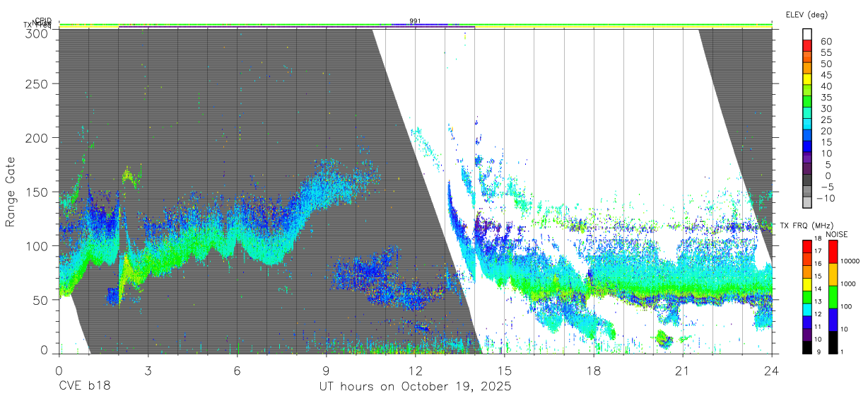Click the turquoise swatch beside ELEV label 30
The height and width of the screenshot is (401, 868).
point(807,113)
